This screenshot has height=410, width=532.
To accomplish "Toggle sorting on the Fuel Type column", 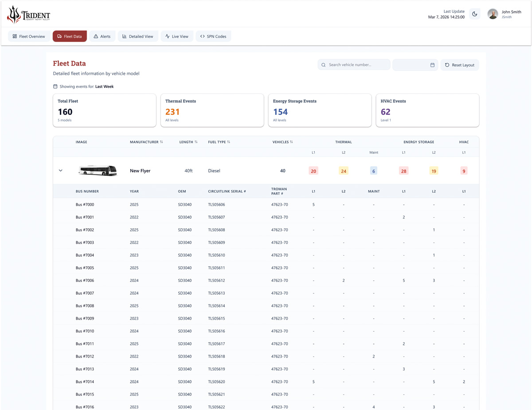I will tap(229, 142).
